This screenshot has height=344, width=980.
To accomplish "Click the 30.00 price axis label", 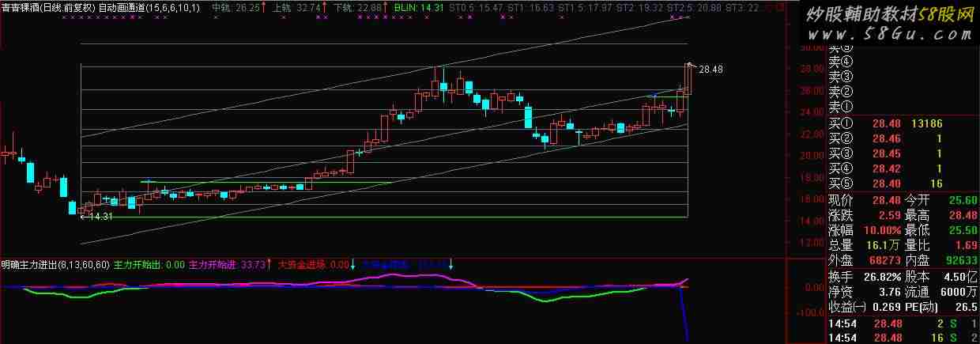I will pos(810,47).
